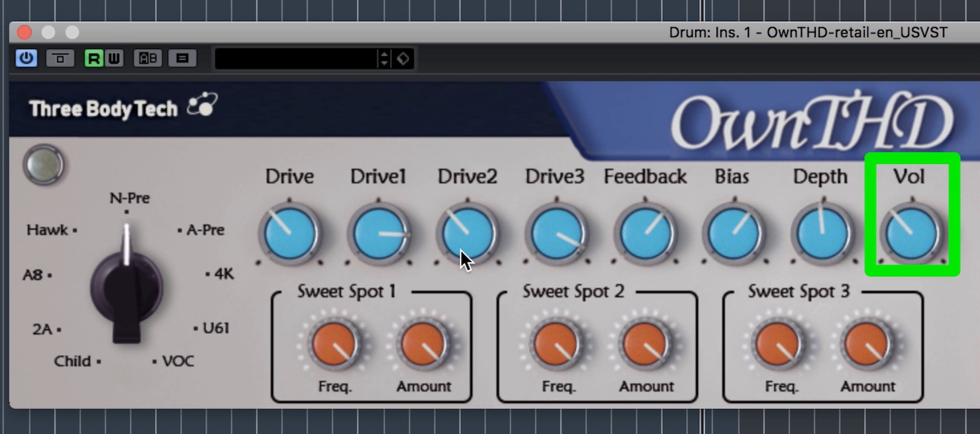Select the A-Pre model
The image size is (980, 434).
(x=205, y=230)
